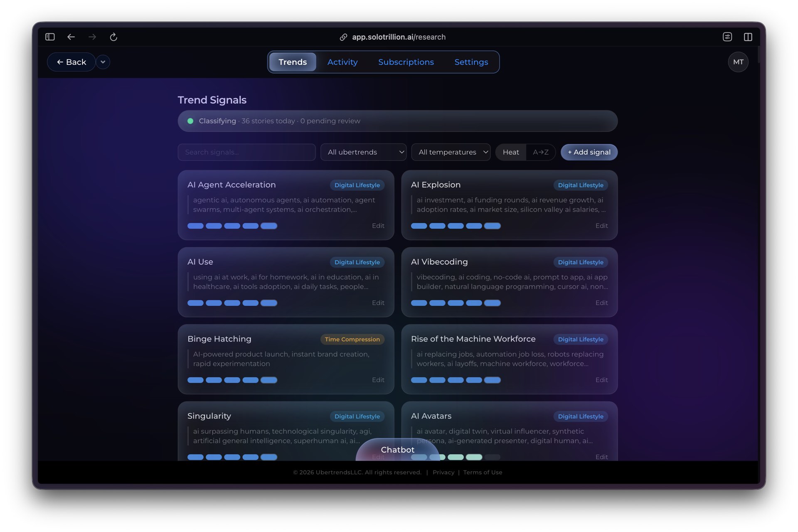
Task: Edit the AI Agent Acceleration signal
Action: (378, 226)
